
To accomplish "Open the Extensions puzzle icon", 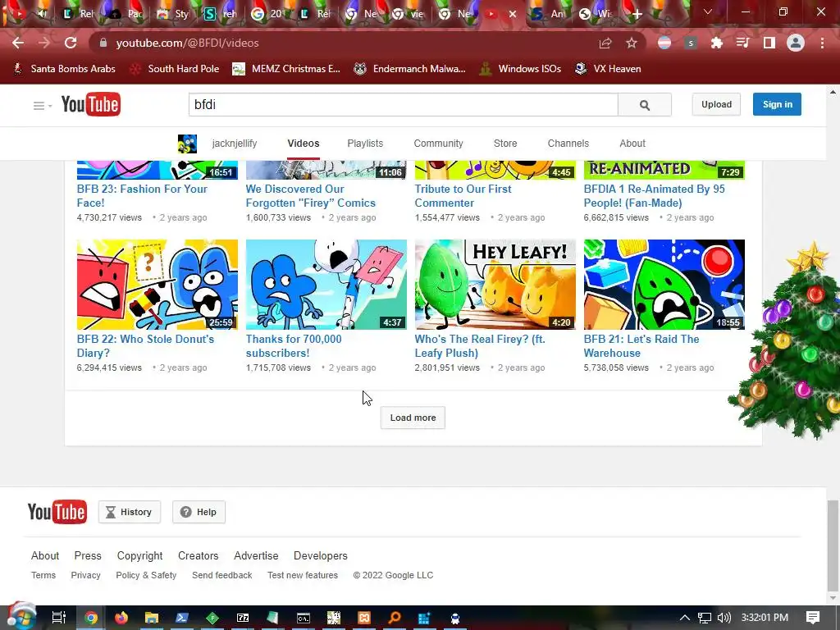I will coord(717,43).
